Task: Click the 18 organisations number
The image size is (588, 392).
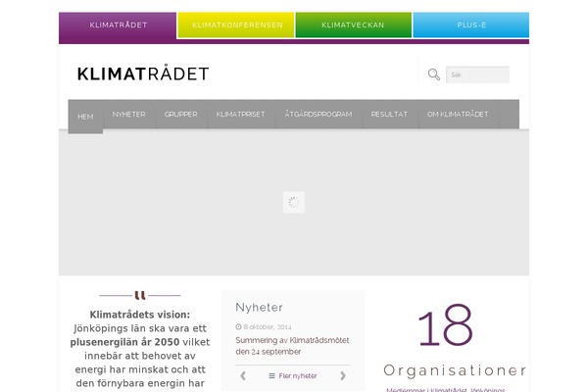Action: [446, 325]
